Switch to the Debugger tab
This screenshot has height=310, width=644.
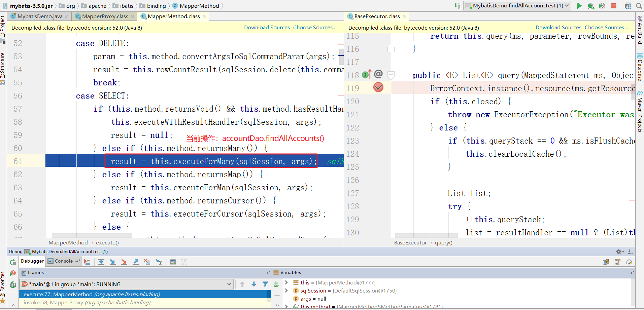pyautogui.click(x=32, y=261)
